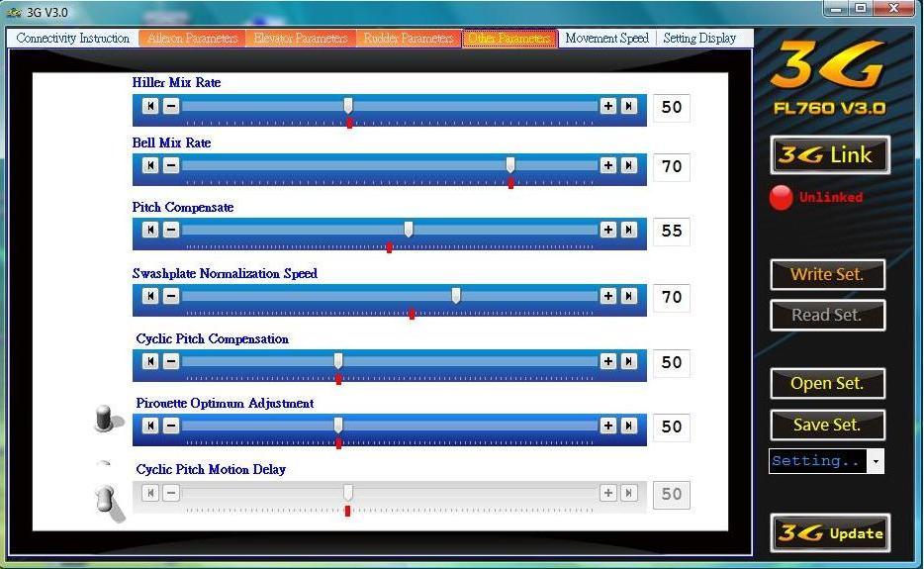
Task: Click the Save Set. button
Action: pos(827,426)
